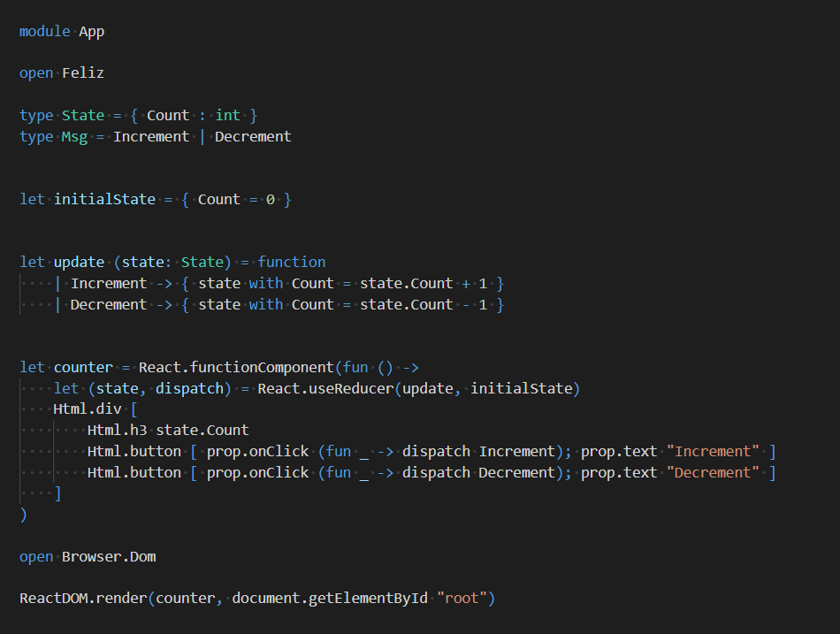Click the "Increment" string literal
This screenshot has height=634, width=840.
[713, 451]
